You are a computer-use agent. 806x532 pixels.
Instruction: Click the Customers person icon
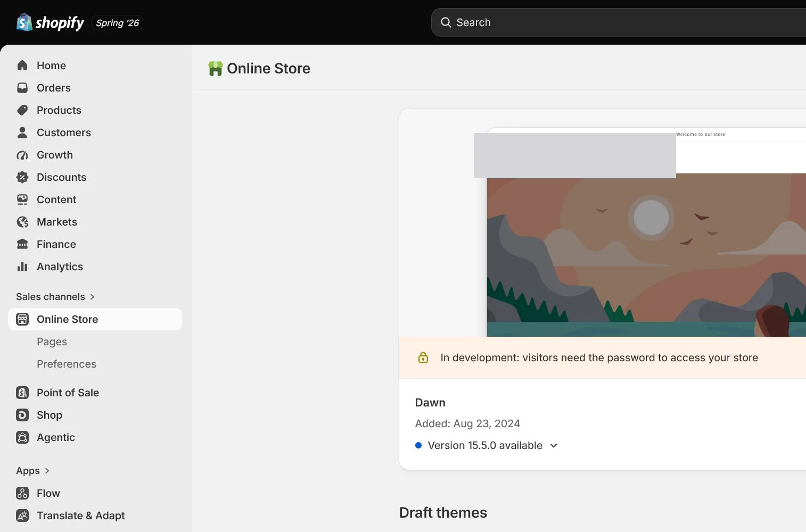point(22,132)
